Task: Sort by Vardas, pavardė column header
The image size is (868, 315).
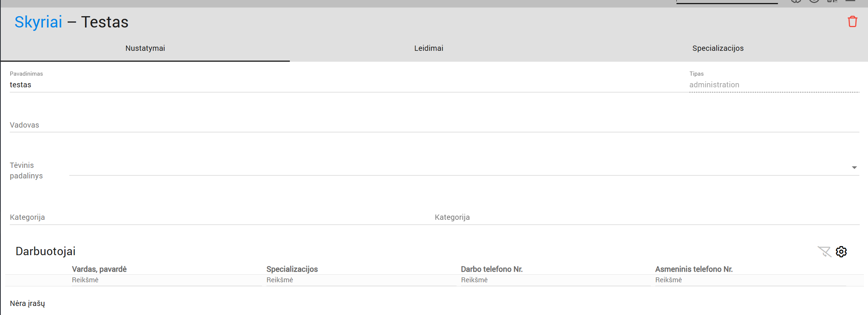Action: 99,269
